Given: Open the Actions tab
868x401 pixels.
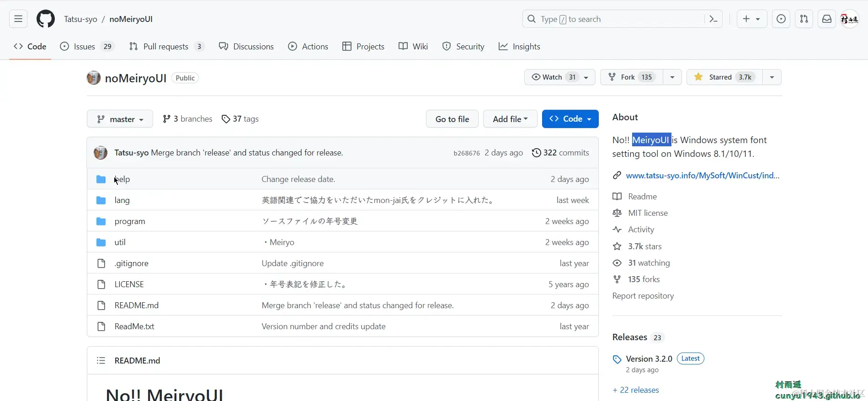Looking at the screenshot, I should pos(308,47).
